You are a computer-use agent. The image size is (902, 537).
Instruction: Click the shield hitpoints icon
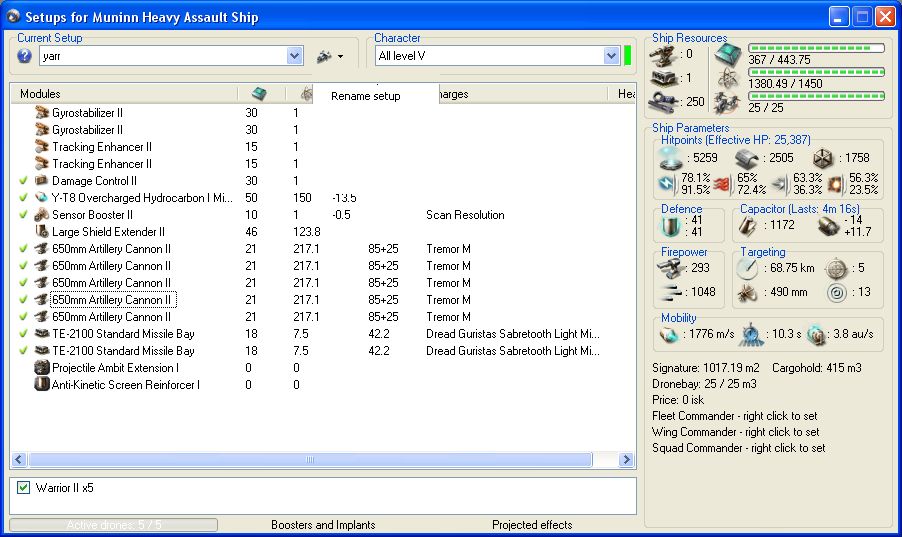click(670, 157)
